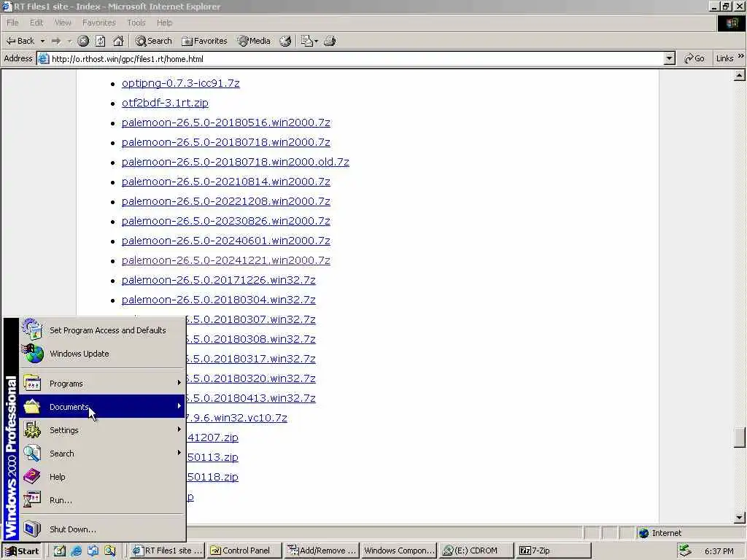Open the Favorites pane from toolbar
This screenshot has width=747, height=560.
[204, 41]
